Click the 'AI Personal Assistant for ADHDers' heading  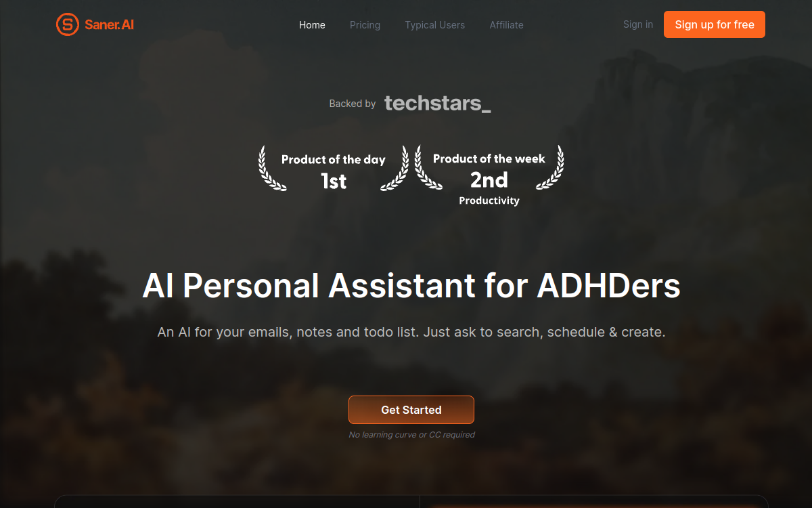pyautogui.click(x=411, y=286)
